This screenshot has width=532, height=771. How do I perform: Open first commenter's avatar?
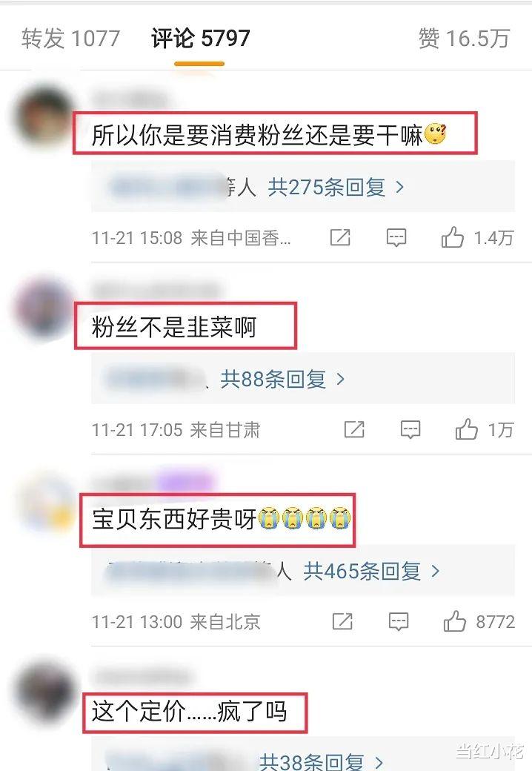[44, 117]
